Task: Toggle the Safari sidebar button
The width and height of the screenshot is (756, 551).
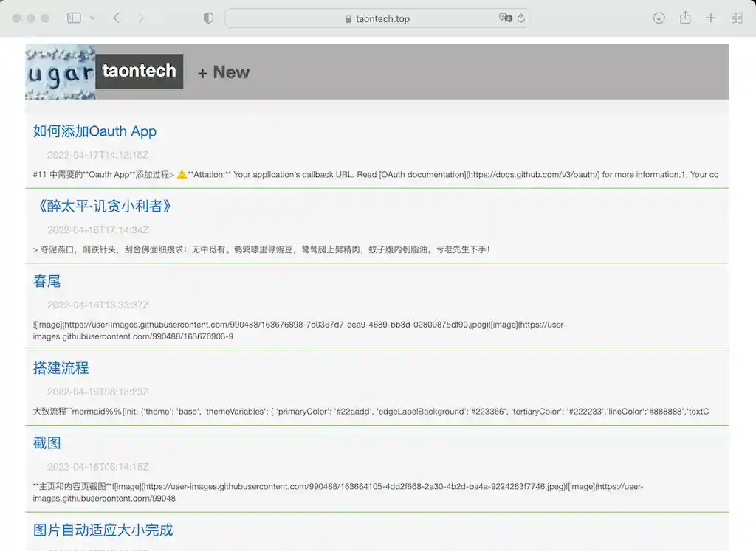Action: [74, 18]
